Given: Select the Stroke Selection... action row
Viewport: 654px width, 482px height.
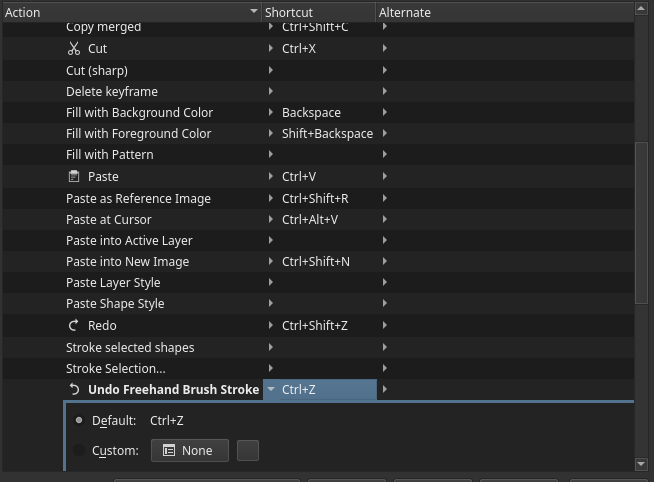Looking at the screenshot, I should coord(116,369).
